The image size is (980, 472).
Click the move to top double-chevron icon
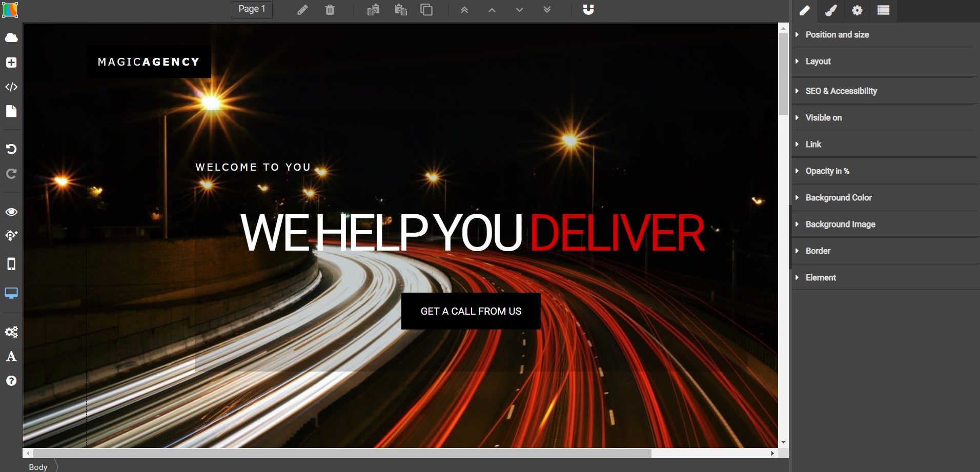pos(464,10)
